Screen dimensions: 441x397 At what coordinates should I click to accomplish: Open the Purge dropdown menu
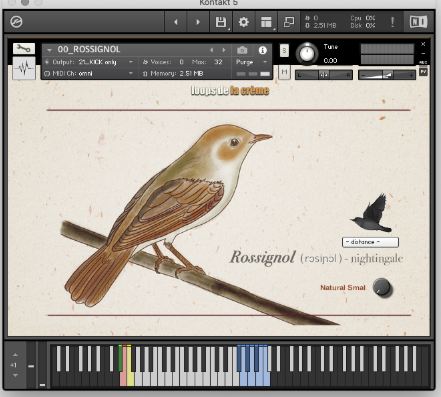pyautogui.click(x=252, y=62)
